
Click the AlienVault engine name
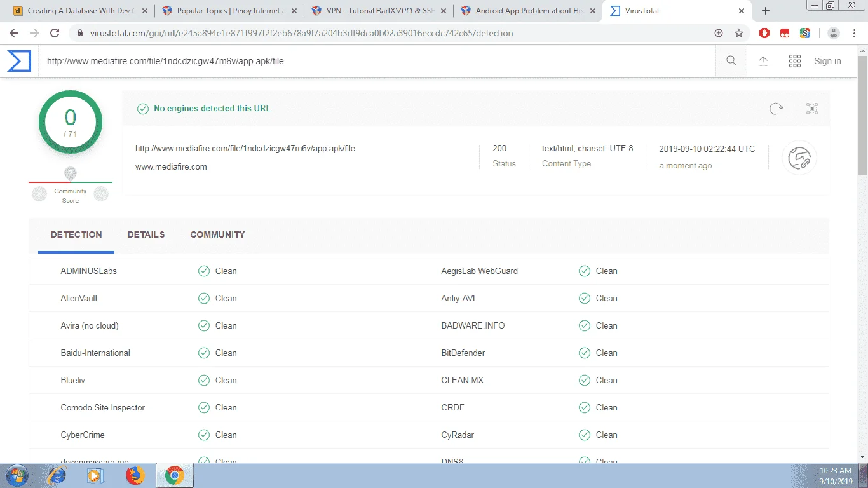[79, 299]
